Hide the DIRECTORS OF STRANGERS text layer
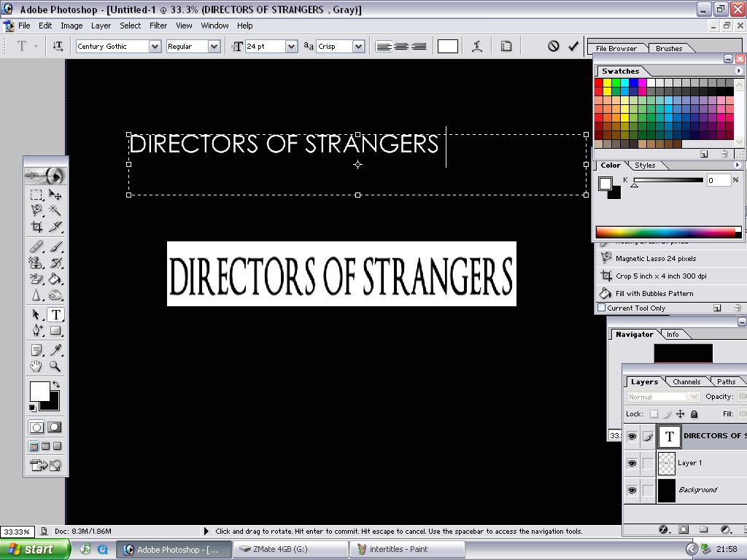 (632, 436)
